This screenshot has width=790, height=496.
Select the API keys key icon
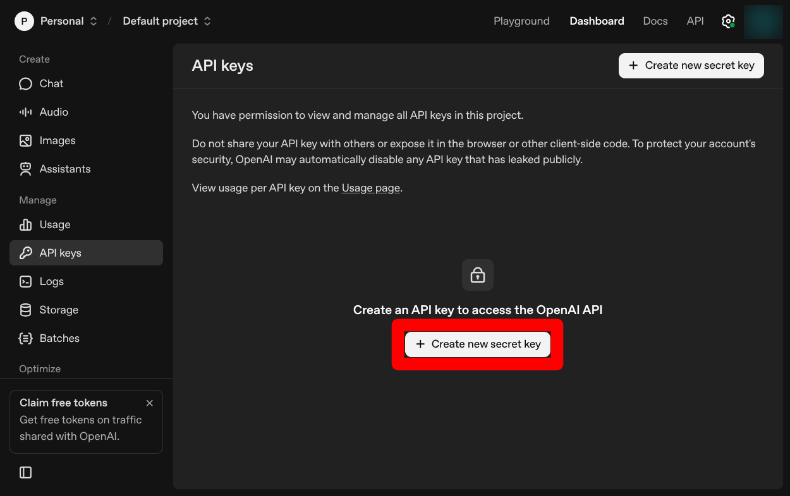(25, 253)
